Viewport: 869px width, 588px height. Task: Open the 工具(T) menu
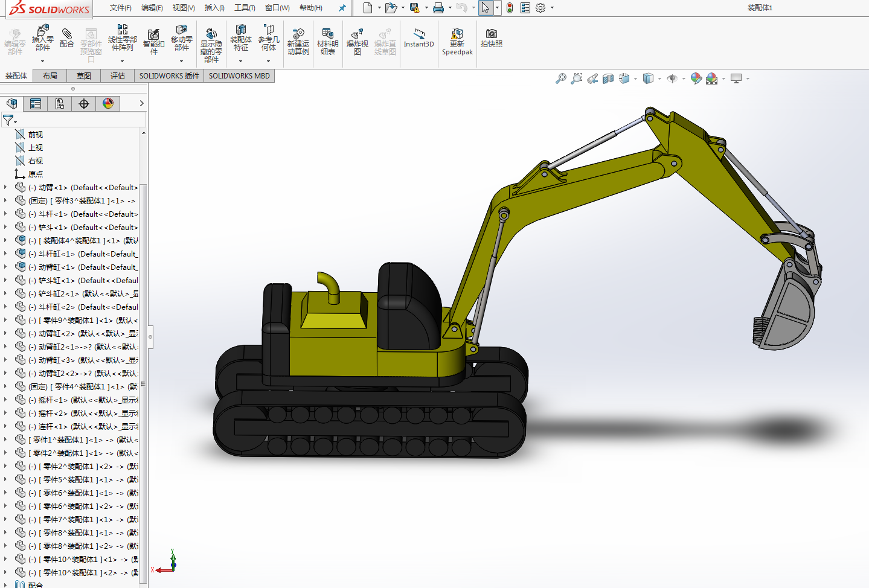tap(245, 8)
